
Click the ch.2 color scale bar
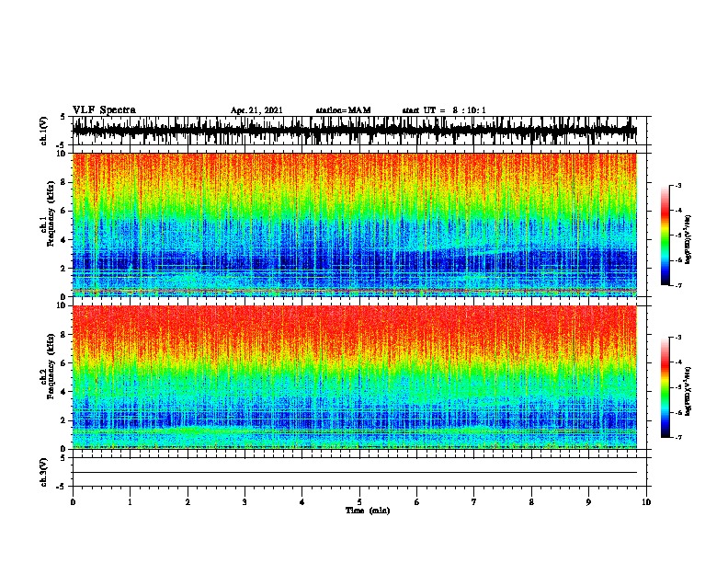[665, 387]
